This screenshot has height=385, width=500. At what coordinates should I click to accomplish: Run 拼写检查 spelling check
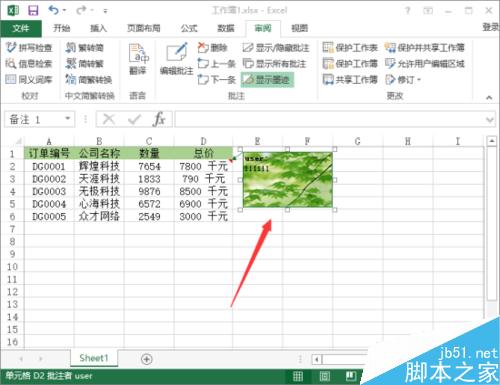pos(29,48)
